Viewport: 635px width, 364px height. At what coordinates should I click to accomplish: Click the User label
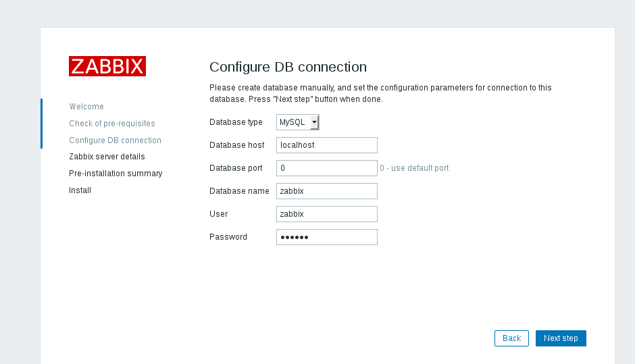pos(218,214)
